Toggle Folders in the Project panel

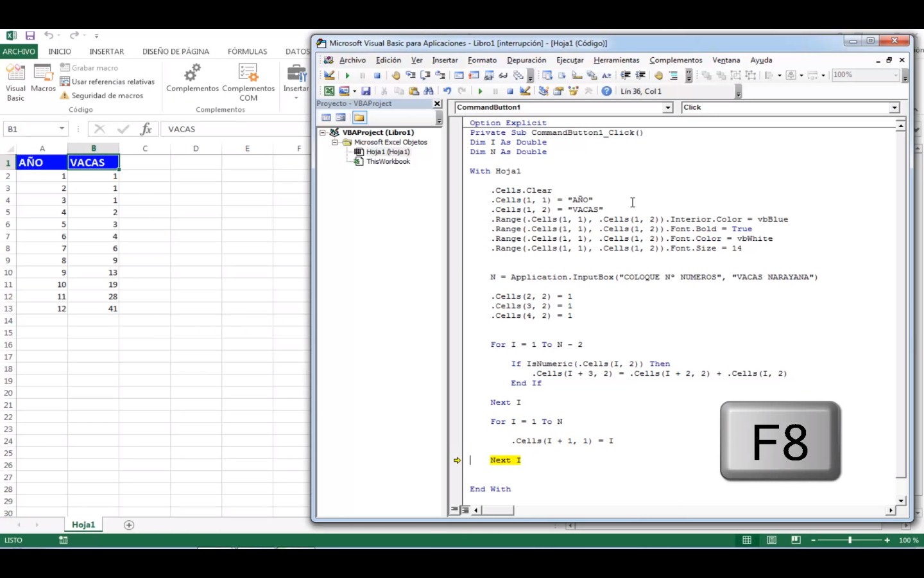click(359, 118)
